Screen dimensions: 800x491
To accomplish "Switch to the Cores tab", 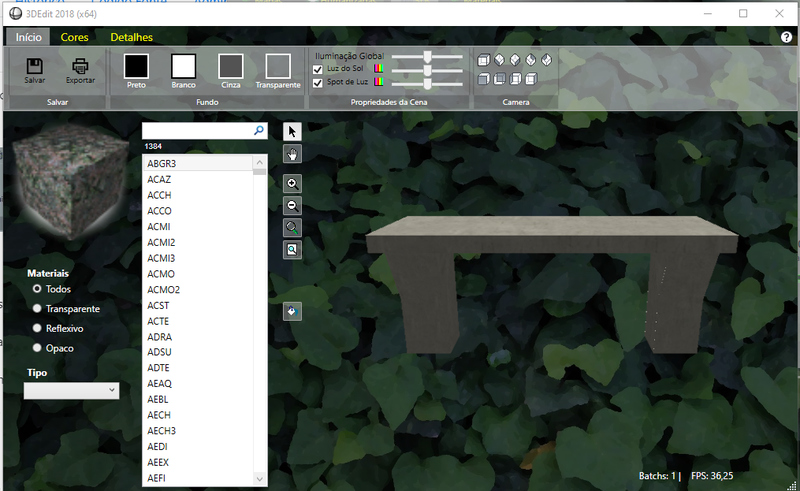I will coord(74,37).
